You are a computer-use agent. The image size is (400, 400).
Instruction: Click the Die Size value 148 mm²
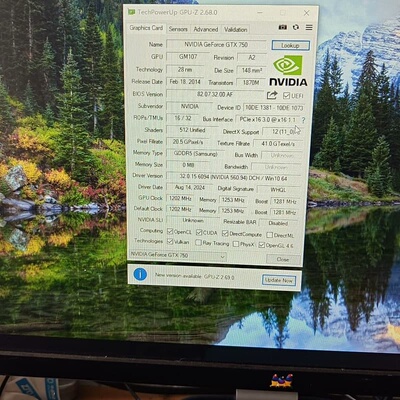(252, 70)
